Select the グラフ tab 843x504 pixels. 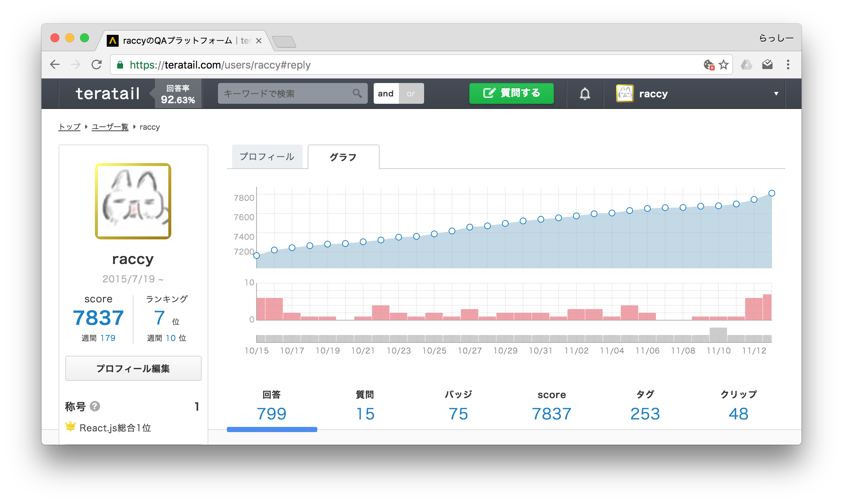coord(343,157)
